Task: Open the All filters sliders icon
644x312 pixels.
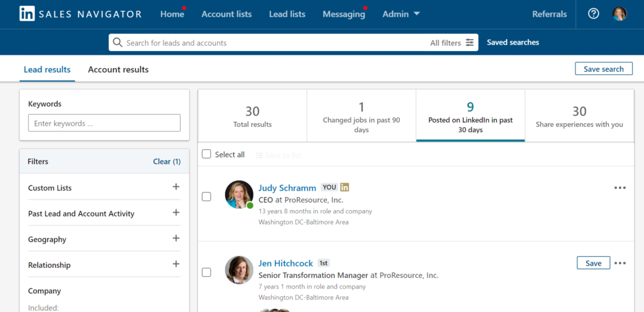Action: pyautogui.click(x=469, y=43)
